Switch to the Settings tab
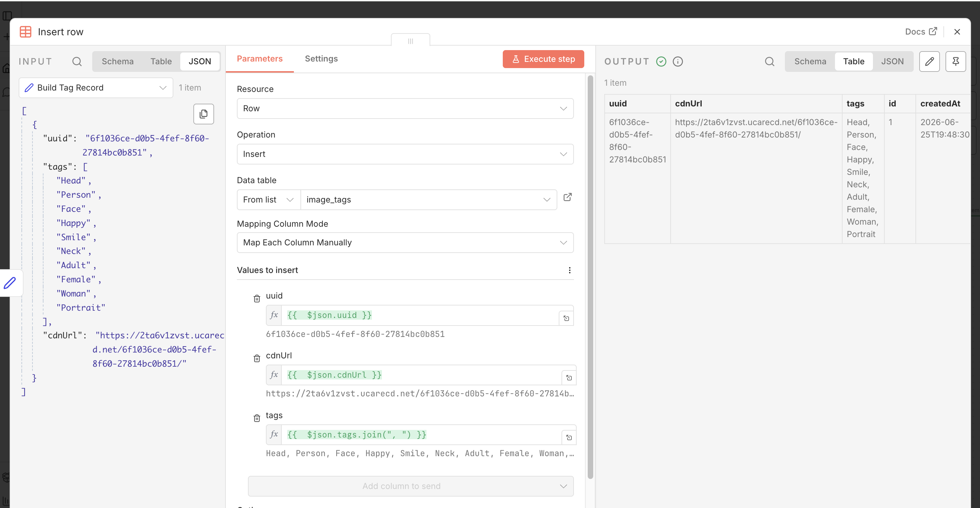Image resolution: width=980 pixels, height=508 pixels. 321,59
